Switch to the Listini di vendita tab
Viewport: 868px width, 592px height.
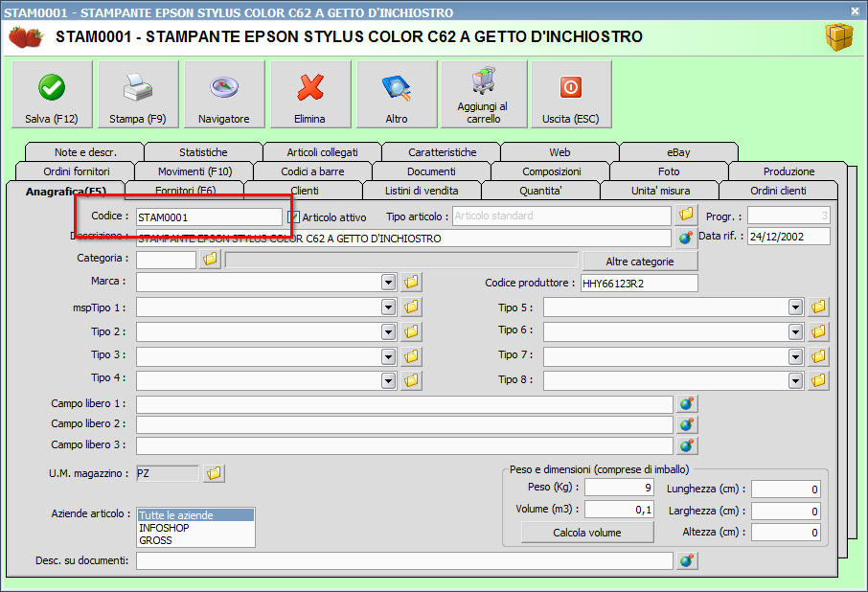(422, 191)
